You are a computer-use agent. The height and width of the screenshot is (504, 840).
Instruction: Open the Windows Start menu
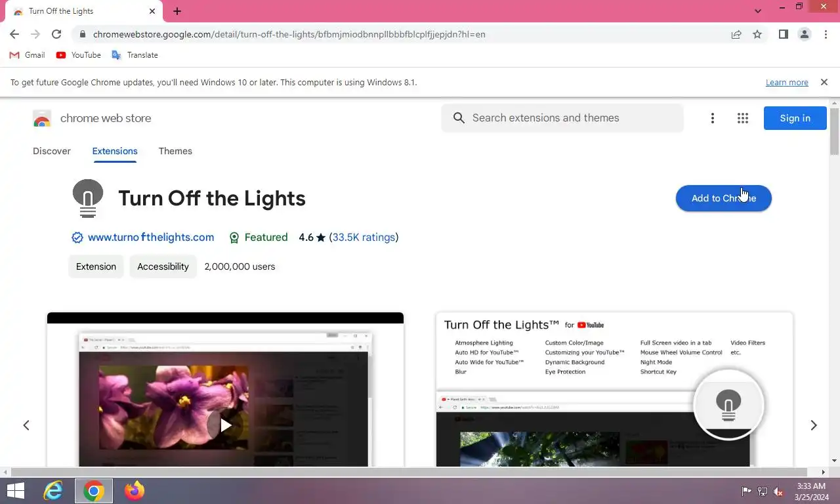[16, 491]
